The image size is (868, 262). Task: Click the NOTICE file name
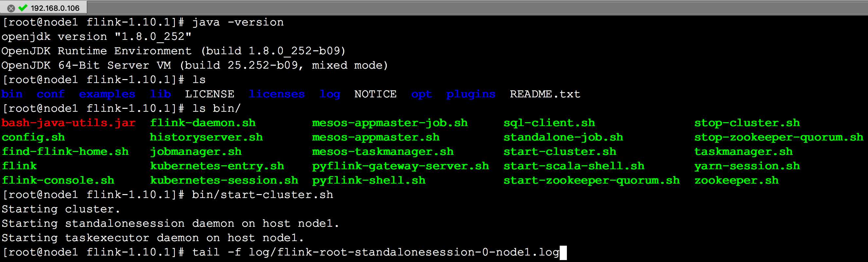(375, 94)
